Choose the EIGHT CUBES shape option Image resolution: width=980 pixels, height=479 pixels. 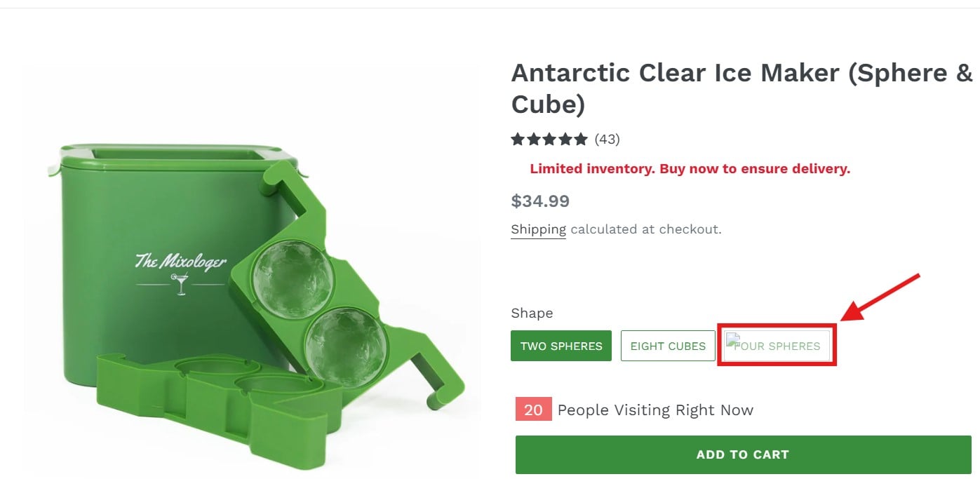[668, 346]
